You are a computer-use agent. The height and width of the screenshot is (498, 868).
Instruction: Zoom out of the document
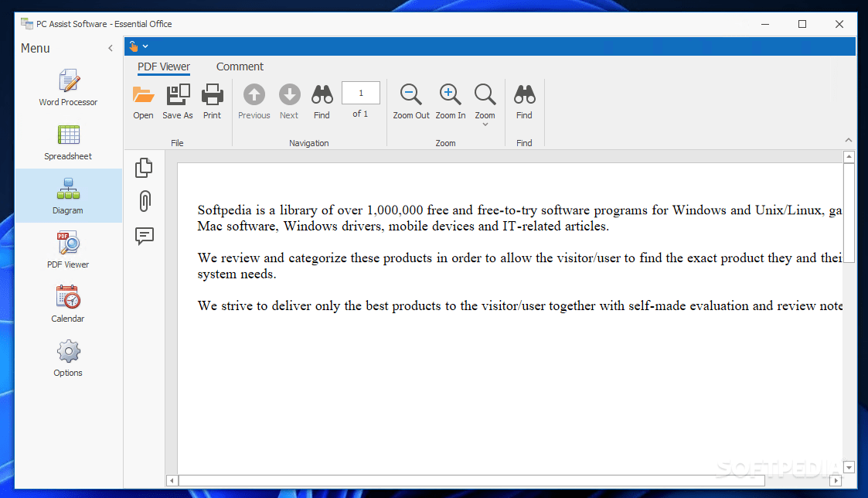coord(410,101)
